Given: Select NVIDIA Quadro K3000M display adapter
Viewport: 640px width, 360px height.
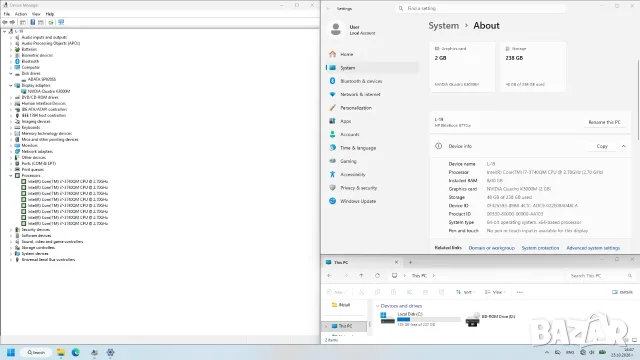Looking at the screenshot, I should point(49,91).
